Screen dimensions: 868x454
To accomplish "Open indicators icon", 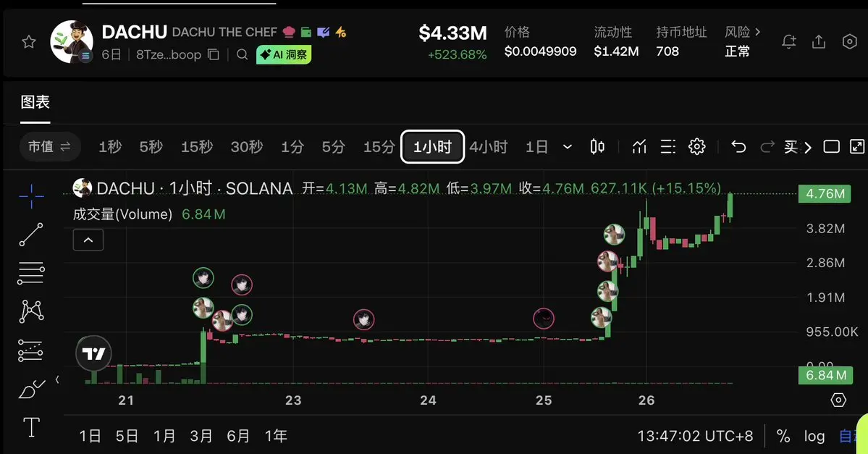I will pyautogui.click(x=639, y=147).
